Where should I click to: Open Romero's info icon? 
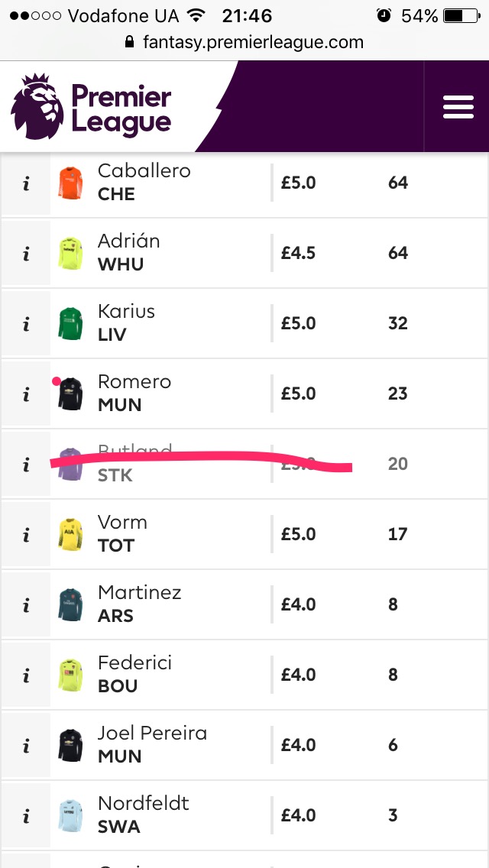[26, 394]
